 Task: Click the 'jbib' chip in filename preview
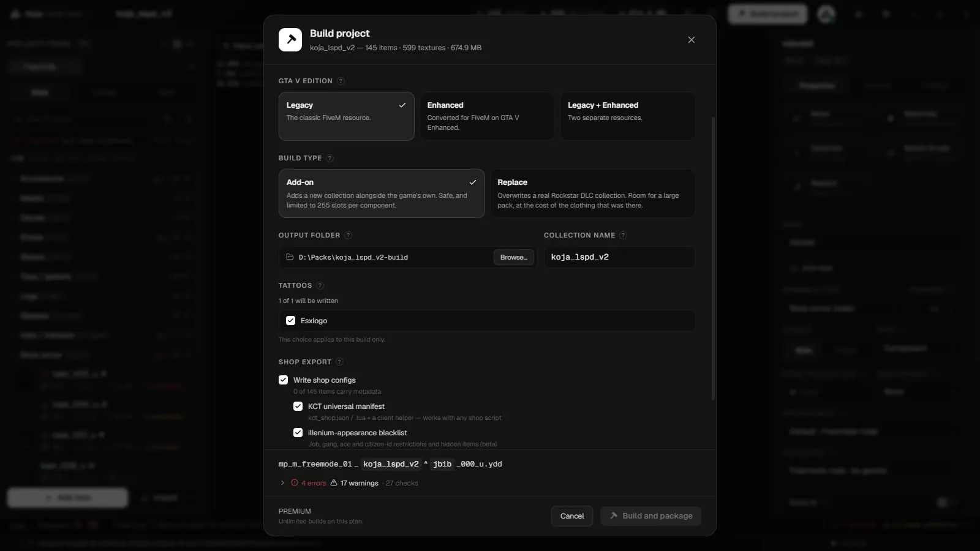pyautogui.click(x=442, y=464)
